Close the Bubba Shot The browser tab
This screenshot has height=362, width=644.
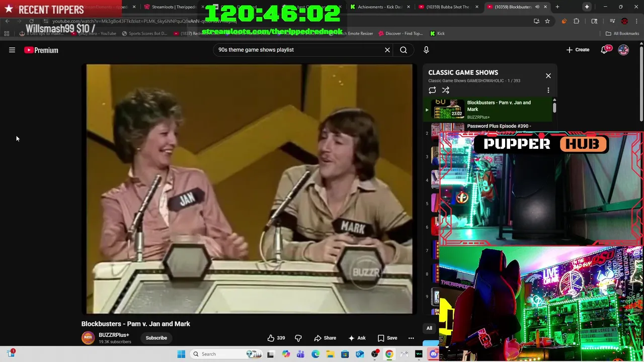click(x=476, y=7)
